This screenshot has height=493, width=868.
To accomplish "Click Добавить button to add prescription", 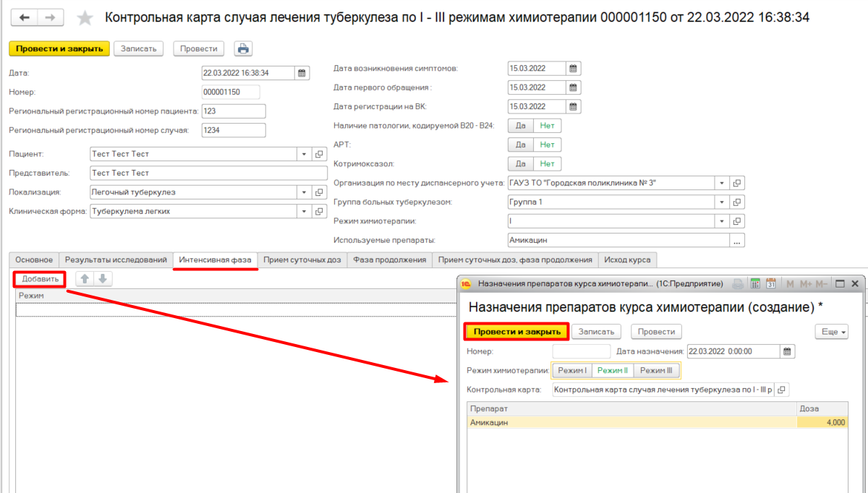I will [x=40, y=279].
